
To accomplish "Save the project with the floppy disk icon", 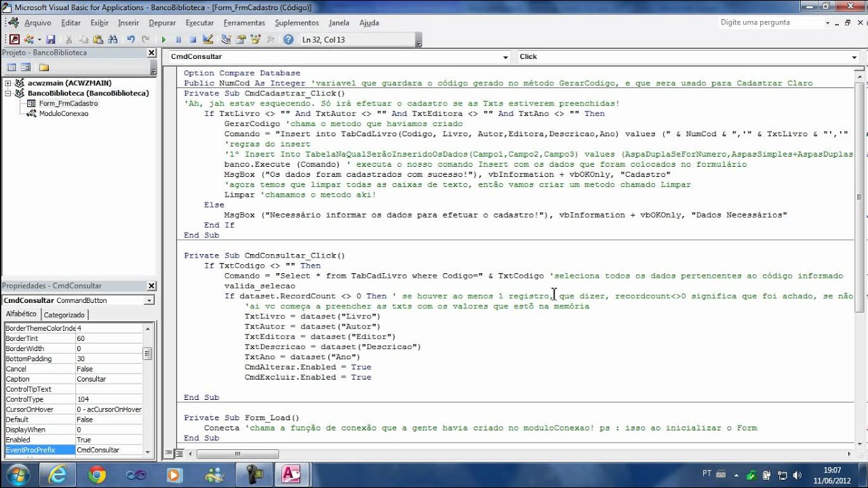I will [50, 39].
